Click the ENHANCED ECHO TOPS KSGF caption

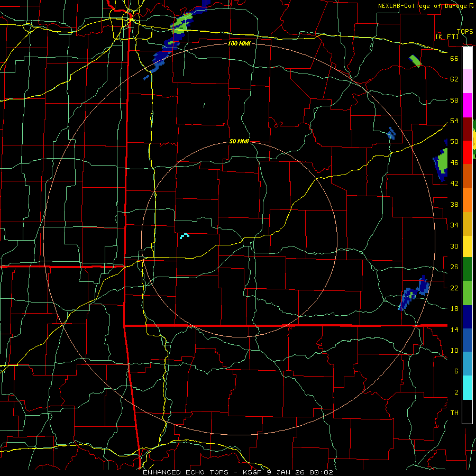[238, 472]
